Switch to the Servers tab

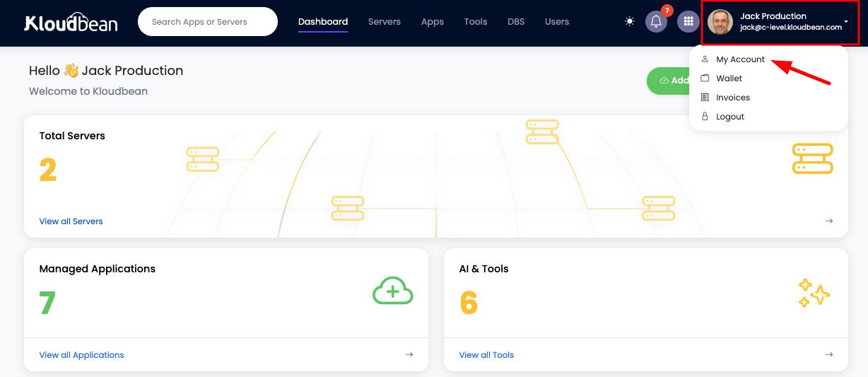pos(385,22)
